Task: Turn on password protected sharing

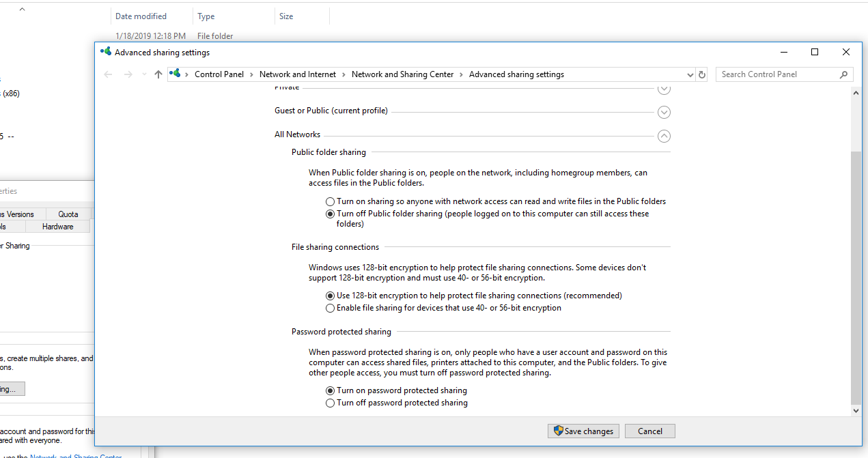Action: [331, 390]
